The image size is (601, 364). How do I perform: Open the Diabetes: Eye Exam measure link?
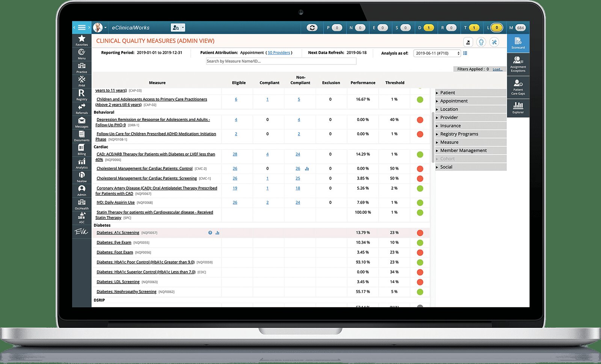click(x=114, y=243)
